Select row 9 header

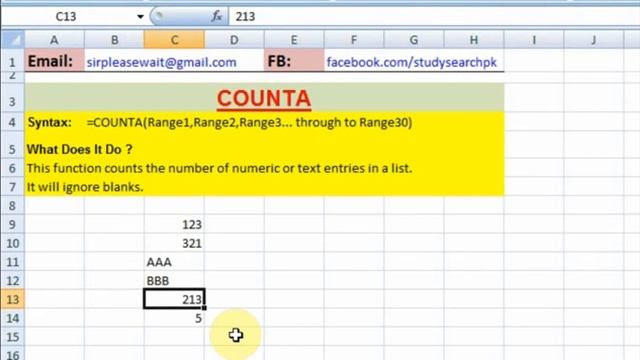tap(13, 224)
